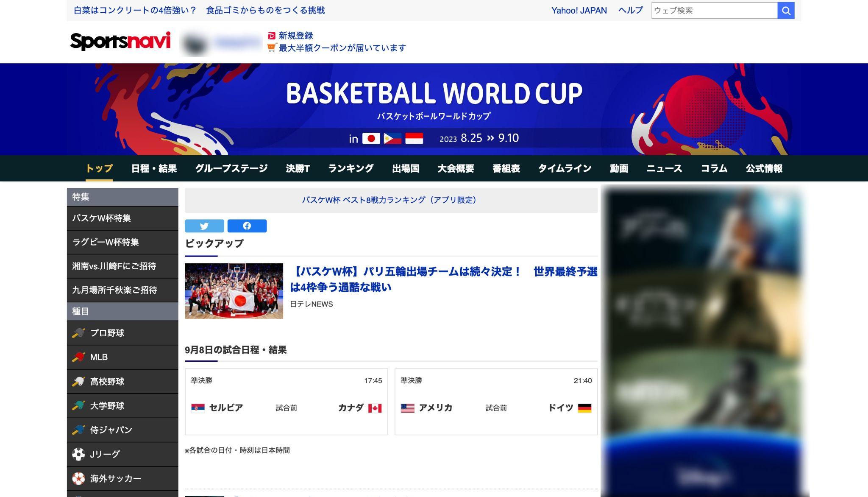Click the ウェブ検索 search input field
The height and width of the screenshot is (497, 868).
pyautogui.click(x=715, y=11)
